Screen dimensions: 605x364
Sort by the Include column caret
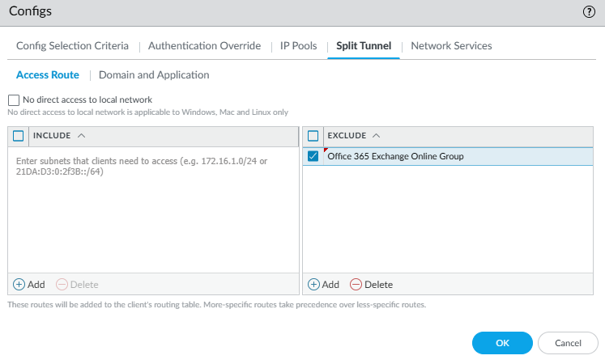(x=82, y=136)
